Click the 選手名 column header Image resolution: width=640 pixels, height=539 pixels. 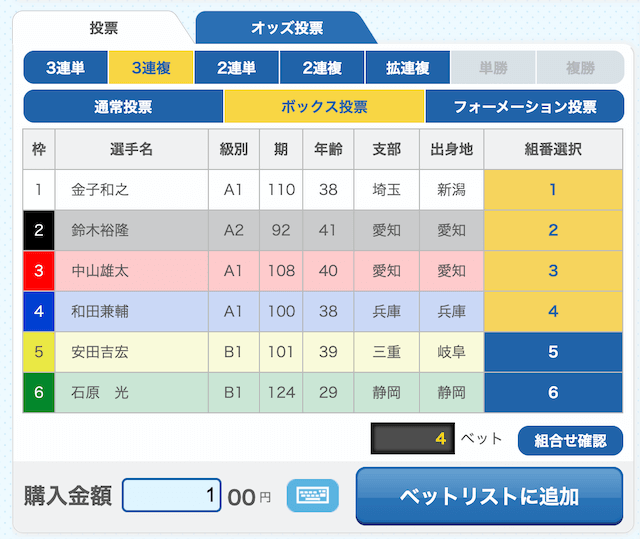[131, 149]
